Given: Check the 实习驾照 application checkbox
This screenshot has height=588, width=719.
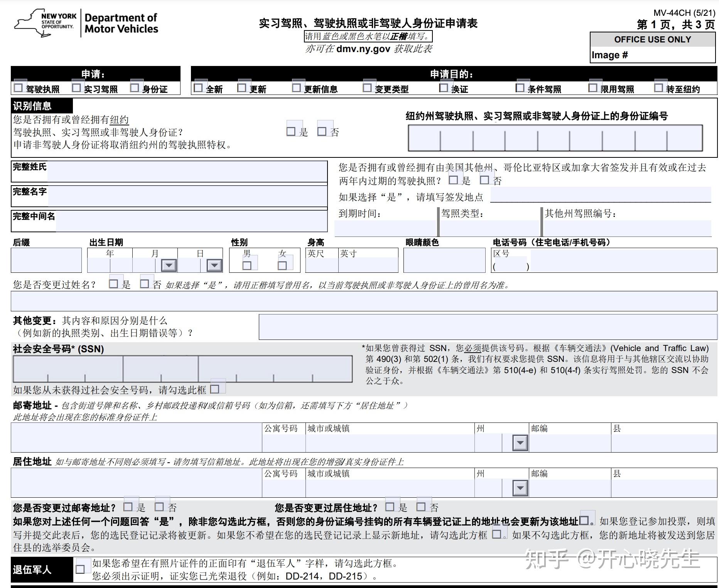Looking at the screenshot, I should click(x=76, y=88).
